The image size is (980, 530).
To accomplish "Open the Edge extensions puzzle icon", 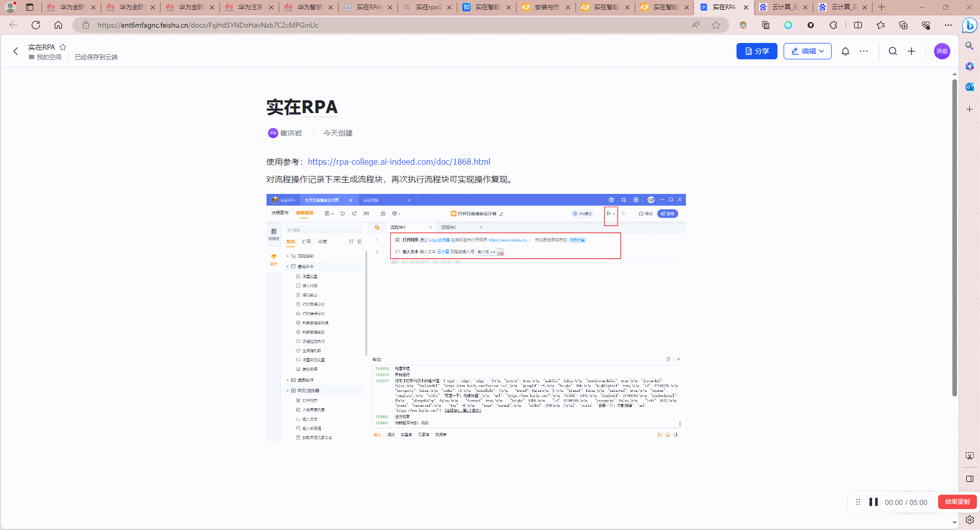I will pyautogui.click(x=833, y=25).
